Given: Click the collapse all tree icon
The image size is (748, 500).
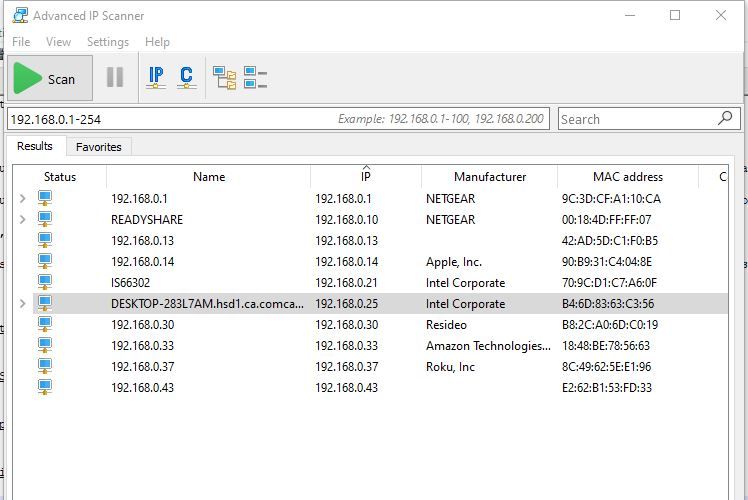Looking at the screenshot, I should click(255, 78).
